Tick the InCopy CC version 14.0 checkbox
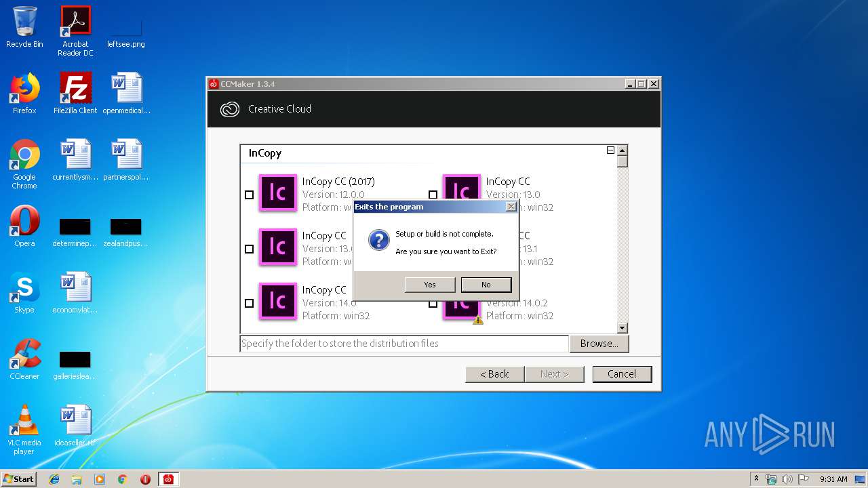Image resolution: width=868 pixels, height=488 pixels. point(249,303)
